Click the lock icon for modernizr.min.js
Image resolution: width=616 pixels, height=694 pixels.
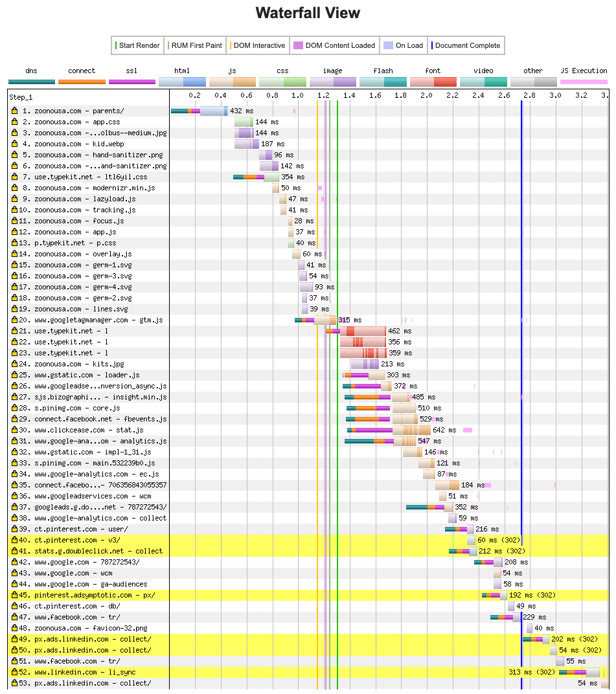[x=15, y=188]
